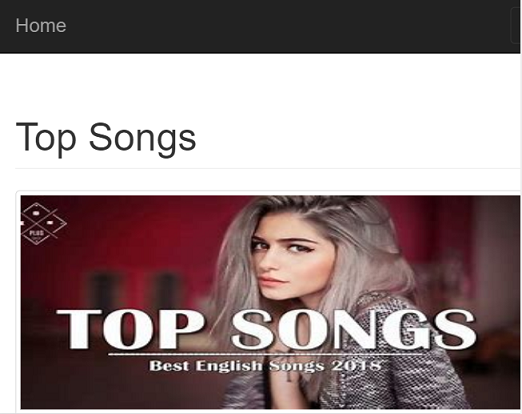The width and height of the screenshot is (522, 414).
Task: Click the divider line under Top Songs heading
Action: 268,168
